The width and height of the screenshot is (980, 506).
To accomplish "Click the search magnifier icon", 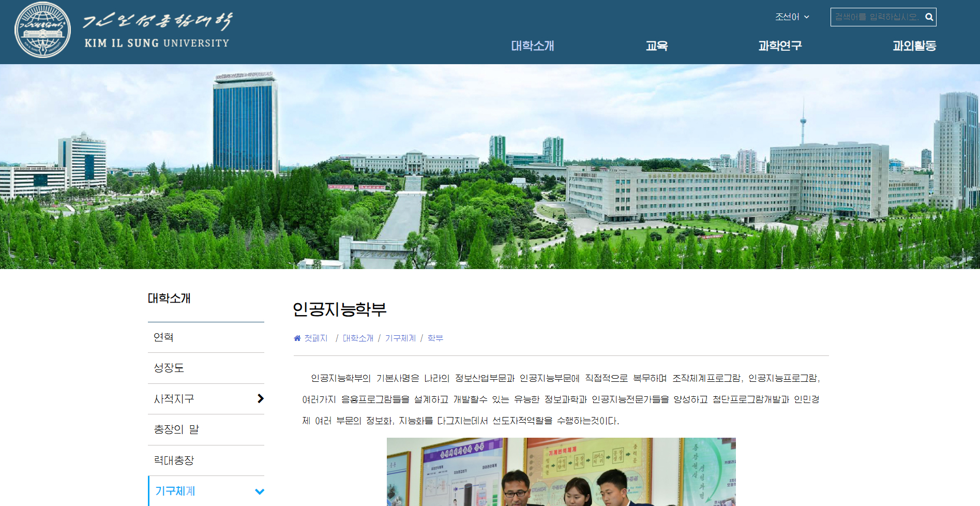I will click(929, 17).
